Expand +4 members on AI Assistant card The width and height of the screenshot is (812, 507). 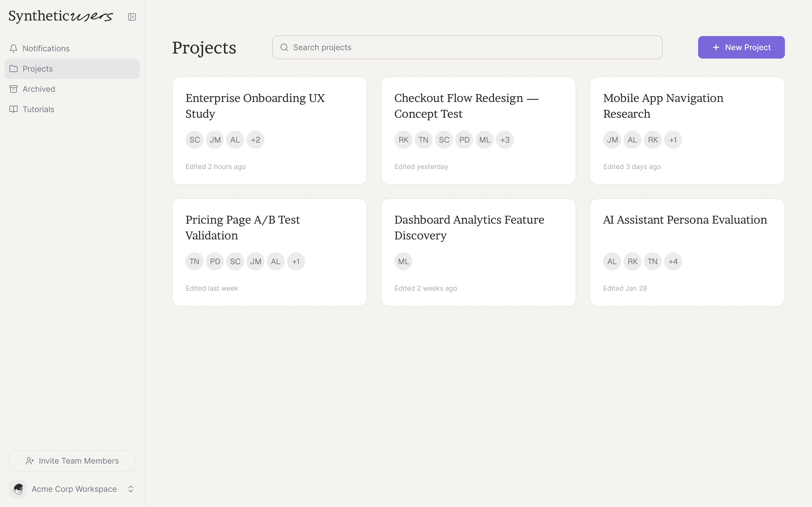point(673,262)
